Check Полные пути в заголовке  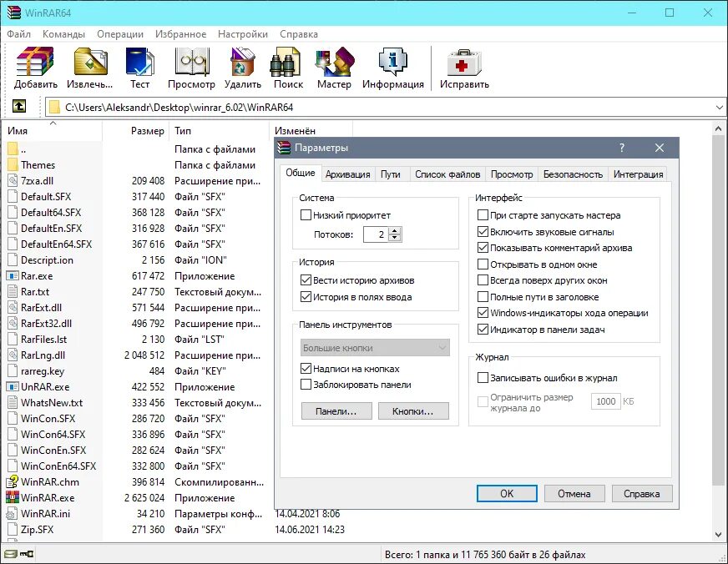pos(483,297)
